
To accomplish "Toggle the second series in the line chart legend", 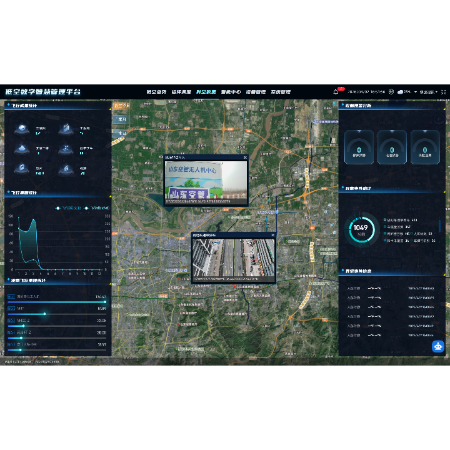I will tap(97, 208).
